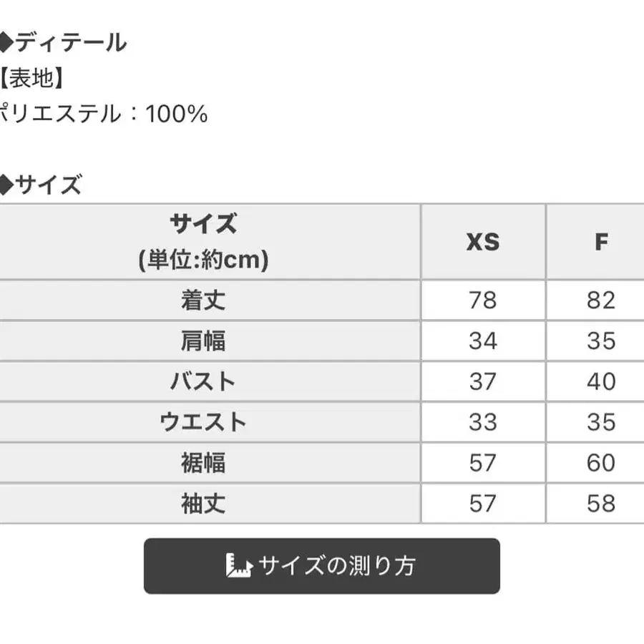Click F 袖丈 value 58
The width and height of the screenshot is (644, 644).
(601, 504)
